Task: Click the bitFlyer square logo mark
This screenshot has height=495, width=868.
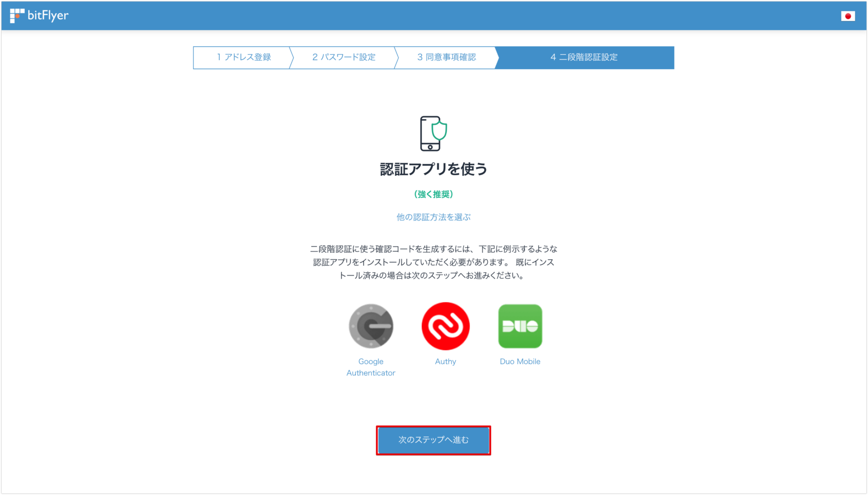Action: pyautogui.click(x=16, y=15)
